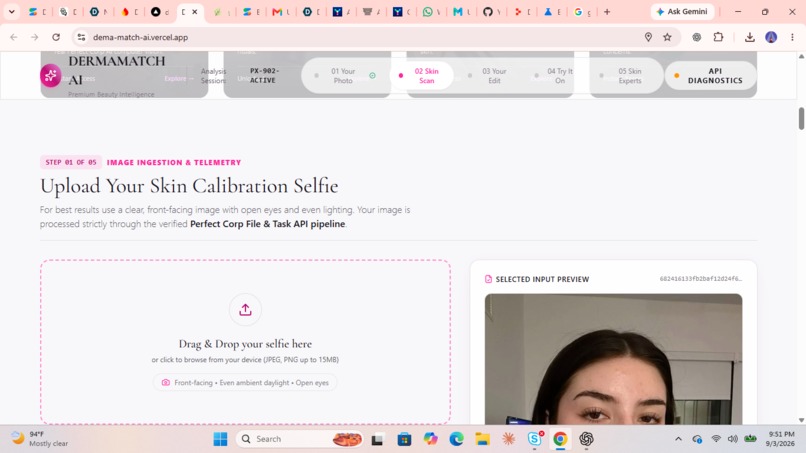
Task: Open a new browser tab with plus button
Action: tap(607, 12)
